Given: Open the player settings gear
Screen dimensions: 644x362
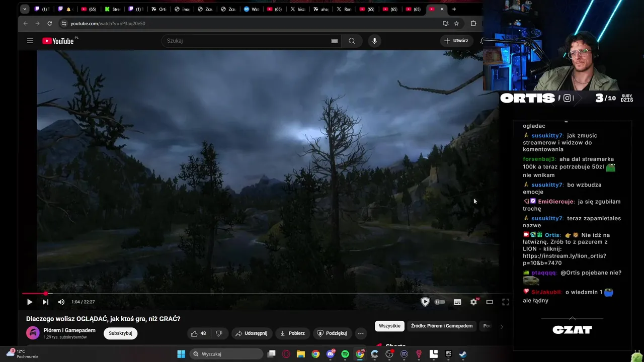Looking at the screenshot, I should click(x=473, y=302).
